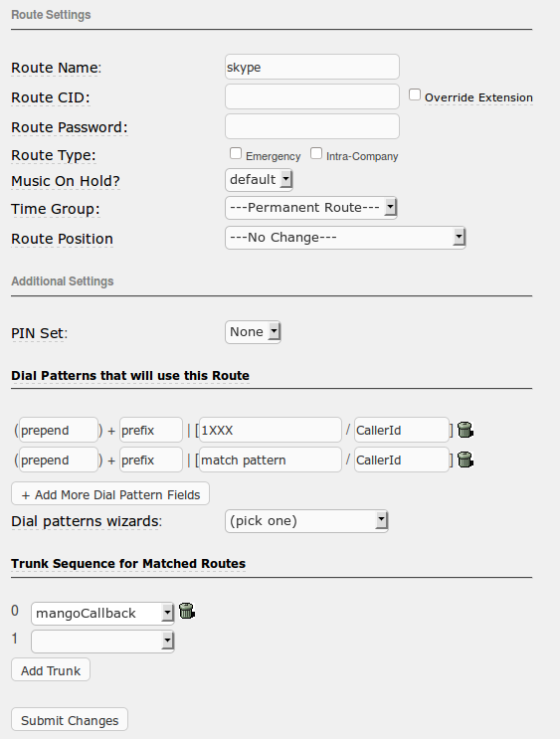Open the mangoCallback trunk dropdown
This screenshot has height=739, width=560.
102,613
